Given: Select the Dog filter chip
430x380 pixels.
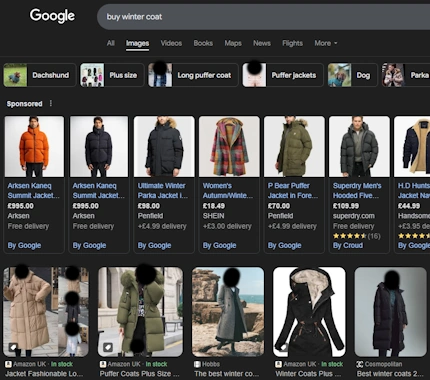Looking at the screenshot, I should [352, 75].
